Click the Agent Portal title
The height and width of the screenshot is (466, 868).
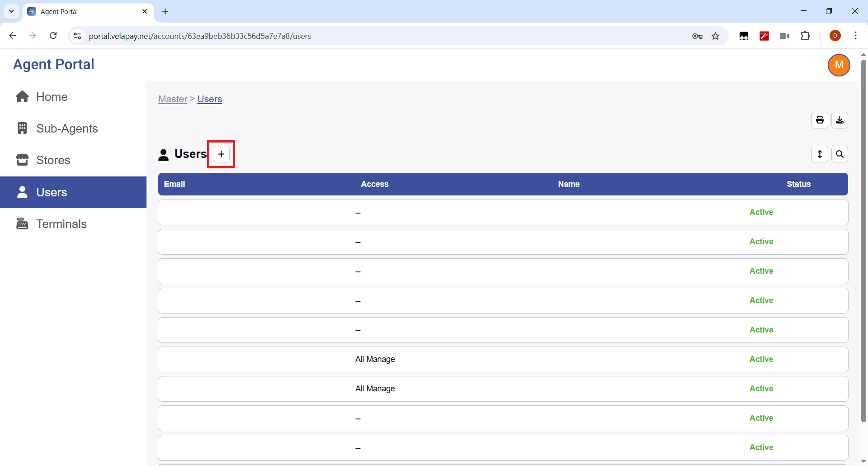click(x=54, y=64)
